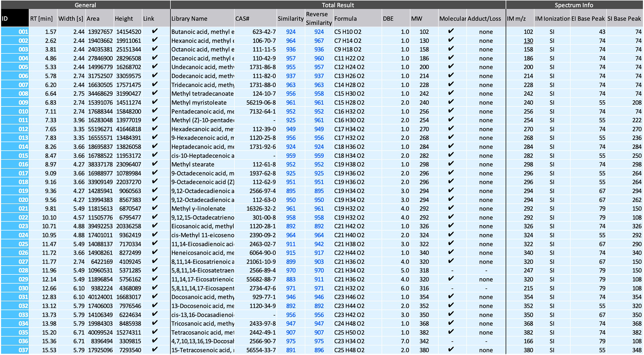Select row ID 037
Viewport: 644px width, 355px height.
pyautogui.click(x=15, y=350)
